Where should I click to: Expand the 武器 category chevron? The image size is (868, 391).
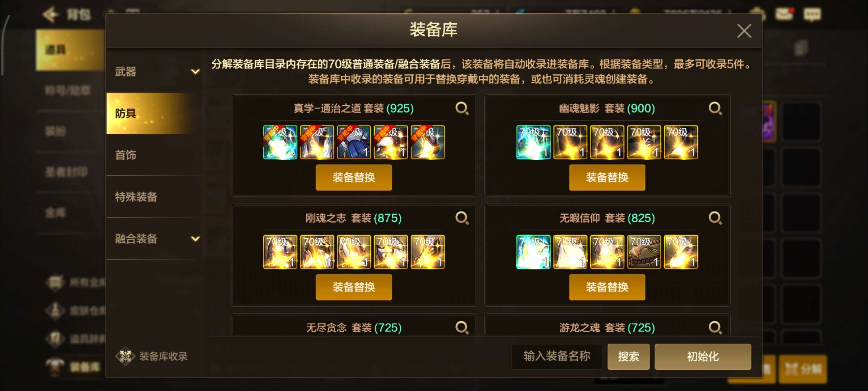(195, 72)
